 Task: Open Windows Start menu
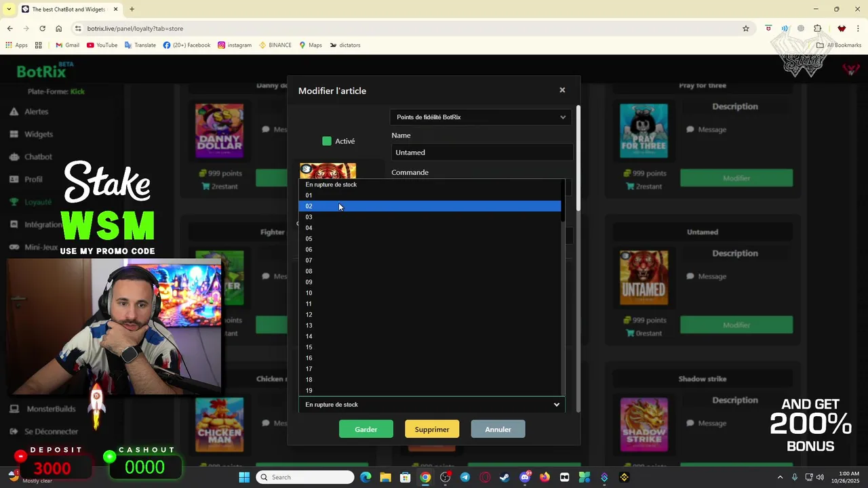tap(244, 477)
